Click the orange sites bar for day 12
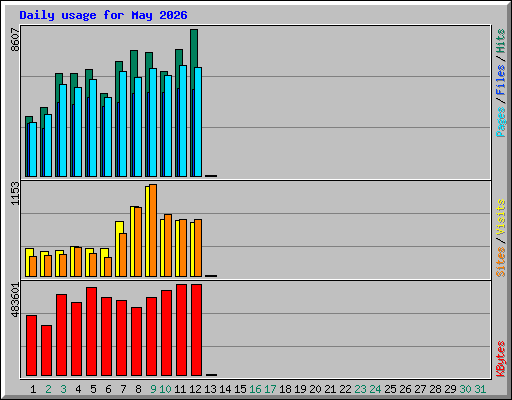The image size is (512, 400). (198, 248)
